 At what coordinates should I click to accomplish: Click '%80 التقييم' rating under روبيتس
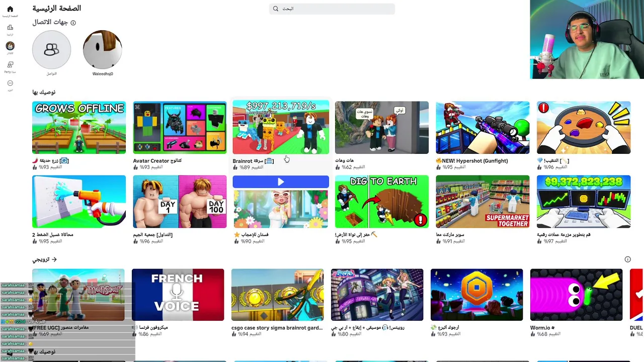coord(349,334)
